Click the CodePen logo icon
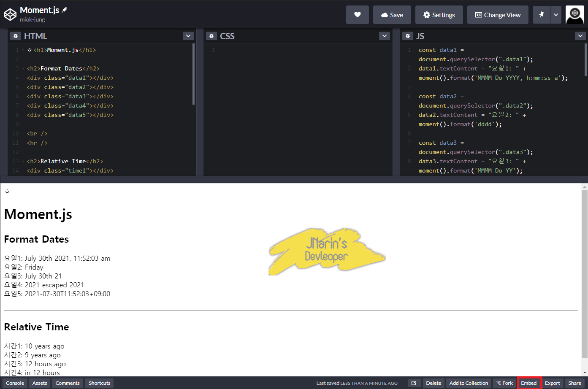The image size is (588, 389). click(10, 15)
